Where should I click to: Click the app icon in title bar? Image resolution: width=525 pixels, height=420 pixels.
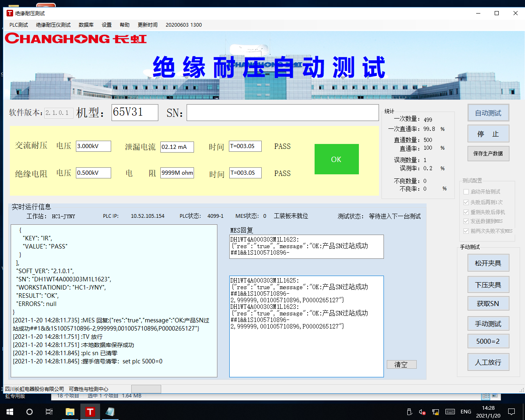[x=10, y=13]
